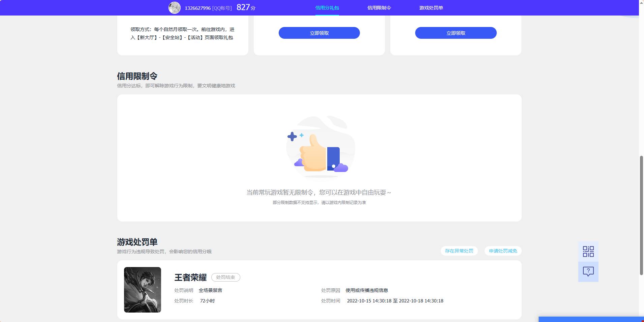Click 立即领取 button in the right card
This screenshot has width=644, height=322.
456,33
